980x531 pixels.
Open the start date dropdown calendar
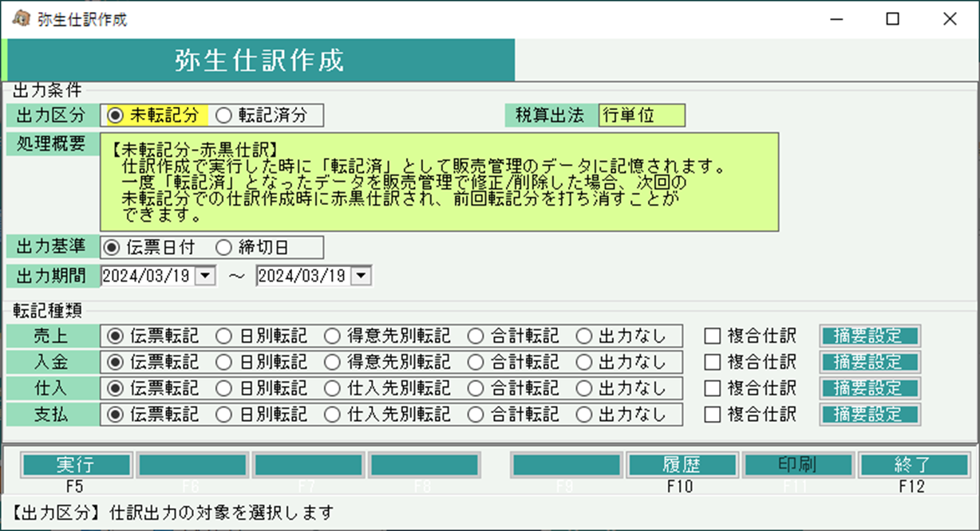point(206,276)
